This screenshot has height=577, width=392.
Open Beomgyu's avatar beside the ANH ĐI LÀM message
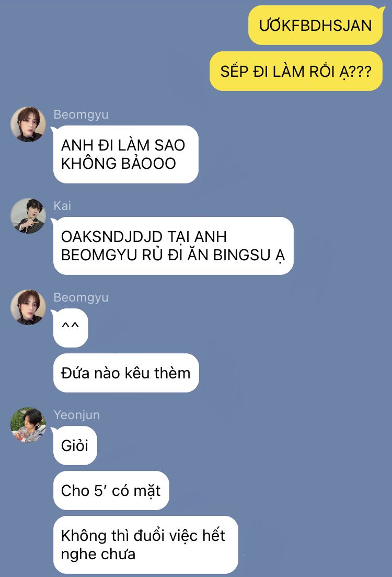[x=28, y=124]
